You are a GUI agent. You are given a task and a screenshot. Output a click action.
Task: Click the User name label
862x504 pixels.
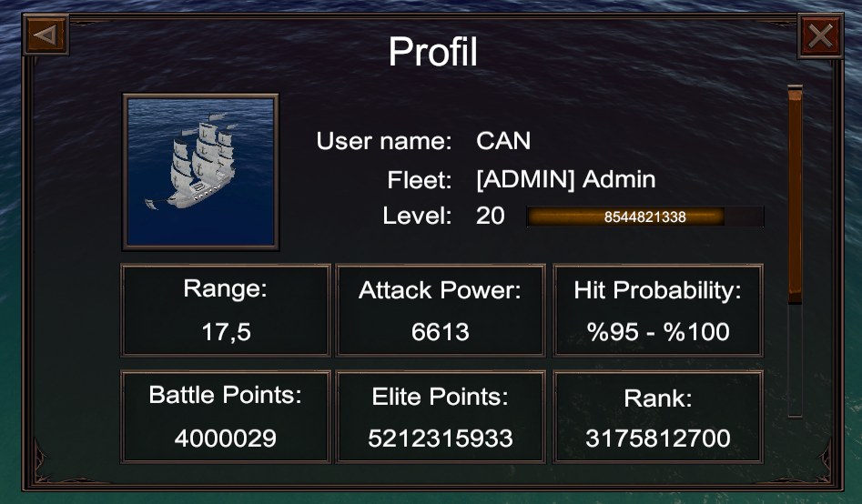pos(383,141)
